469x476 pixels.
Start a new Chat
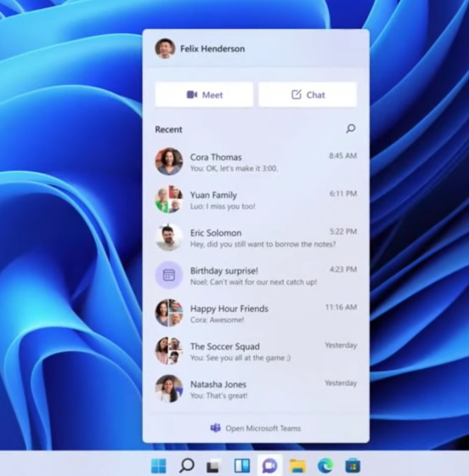[308, 94]
